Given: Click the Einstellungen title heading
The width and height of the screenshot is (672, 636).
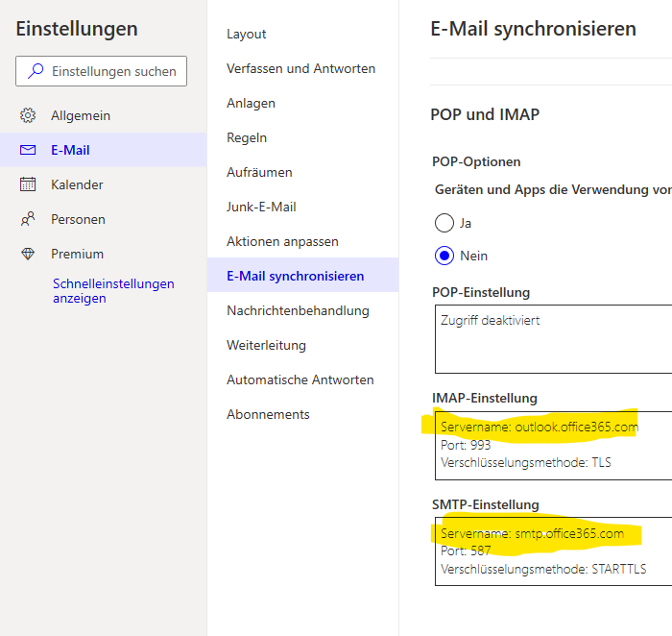Looking at the screenshot, I should [77, 29].
